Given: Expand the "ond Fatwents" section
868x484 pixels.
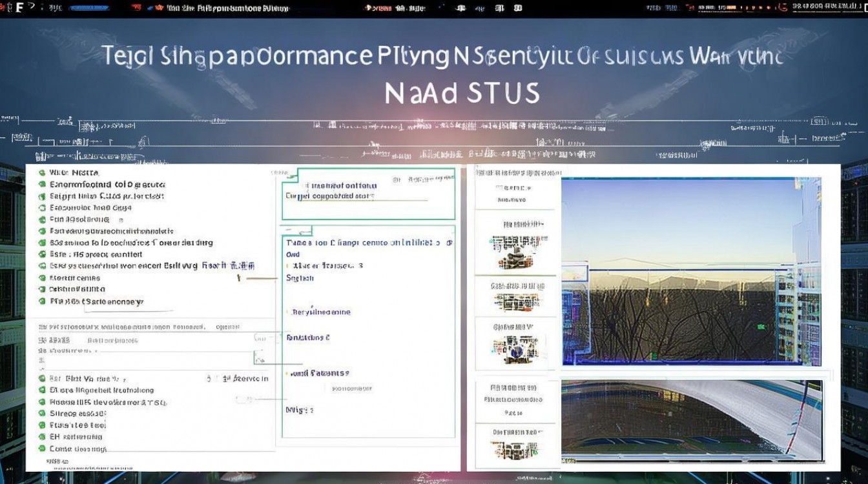Looking at the screenshot, I should tap(320, 373).
